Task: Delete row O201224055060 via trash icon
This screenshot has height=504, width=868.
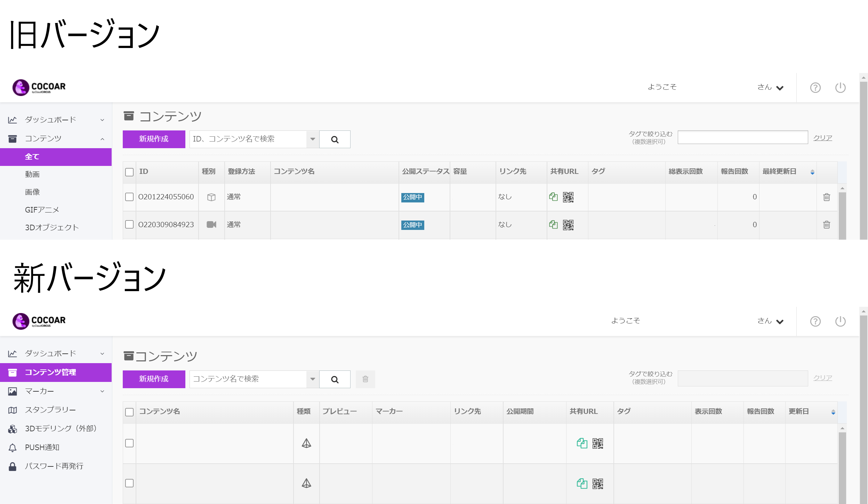Action: pos(827,197)
